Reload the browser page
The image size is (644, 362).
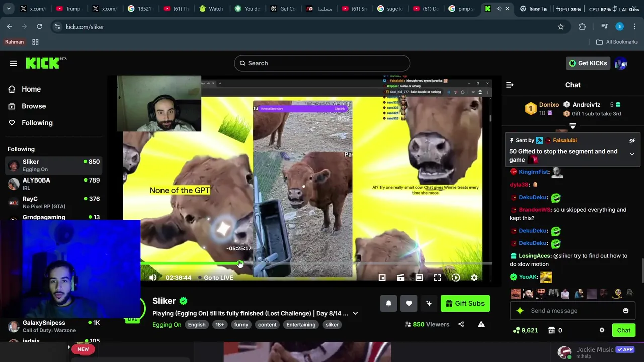(39, 26)
